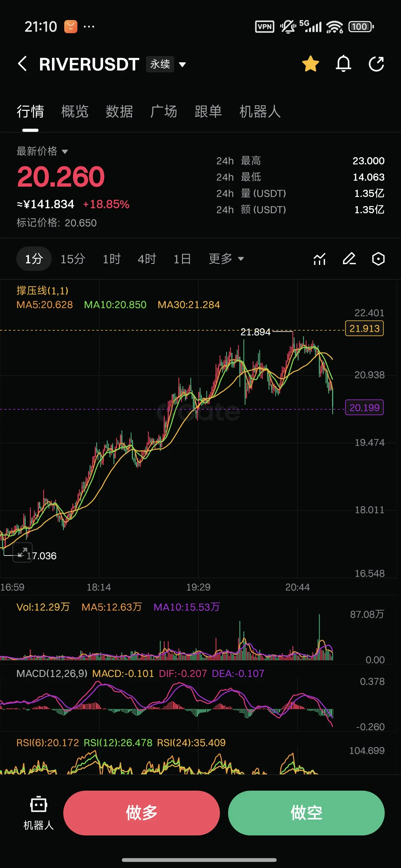Tap the MA5:20.628 label
Image resolution: width=401 pixels, height=868 pixels.
(44, 305)
